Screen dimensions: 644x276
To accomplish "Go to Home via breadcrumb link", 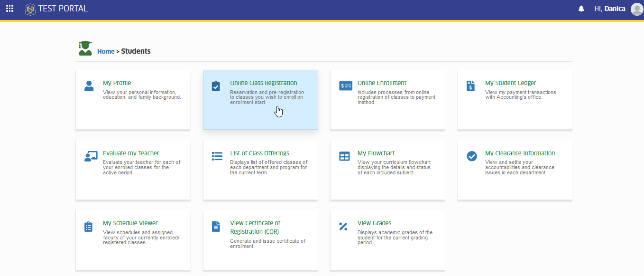I will click(106, 51).
